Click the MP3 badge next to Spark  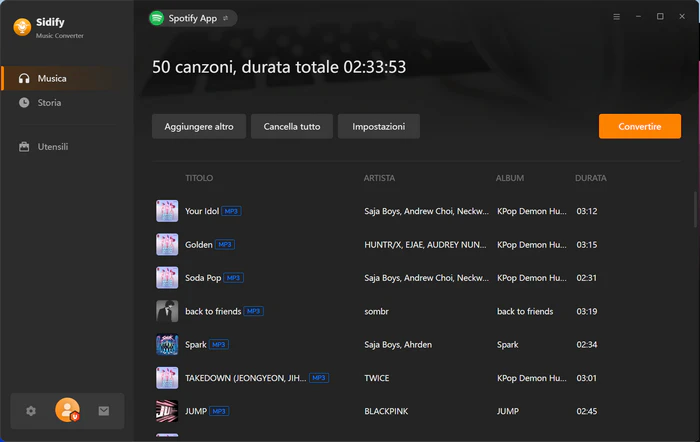[219, 345]
